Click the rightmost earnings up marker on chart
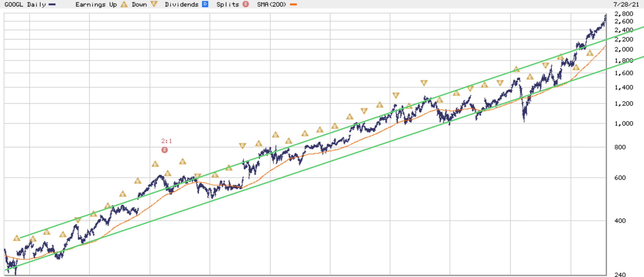The image size is (644, 277). (590, 54)
